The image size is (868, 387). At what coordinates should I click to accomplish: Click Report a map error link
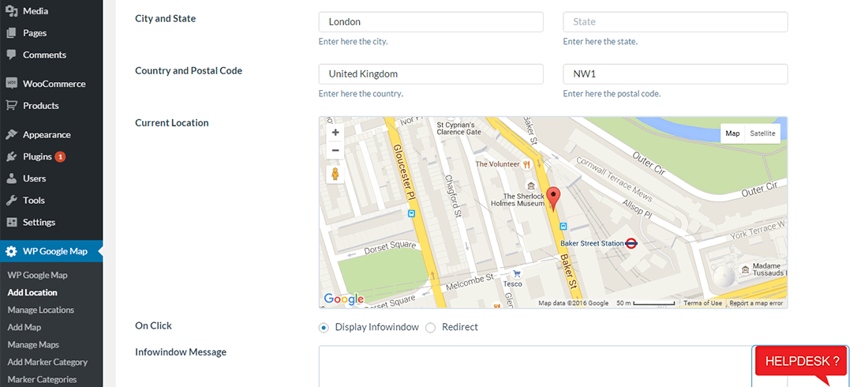click(x=756, y=303)
